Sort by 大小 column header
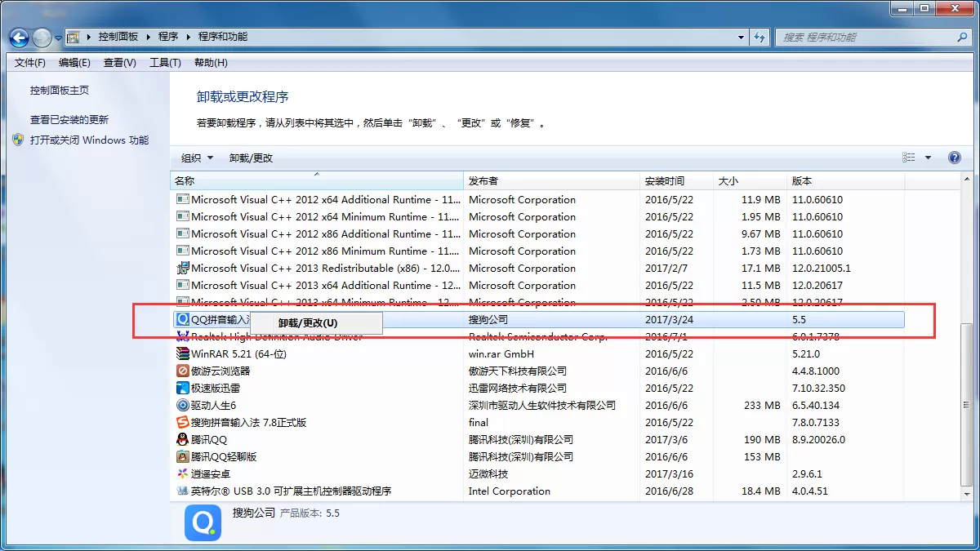Viewport: 980px width, 551px height. click(751, 181)
